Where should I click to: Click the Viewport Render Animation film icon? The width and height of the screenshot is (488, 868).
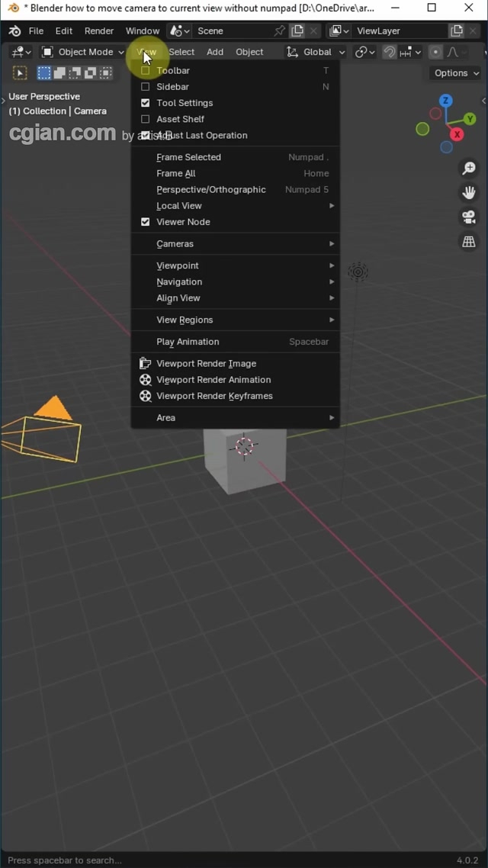[x=146, y=380]
